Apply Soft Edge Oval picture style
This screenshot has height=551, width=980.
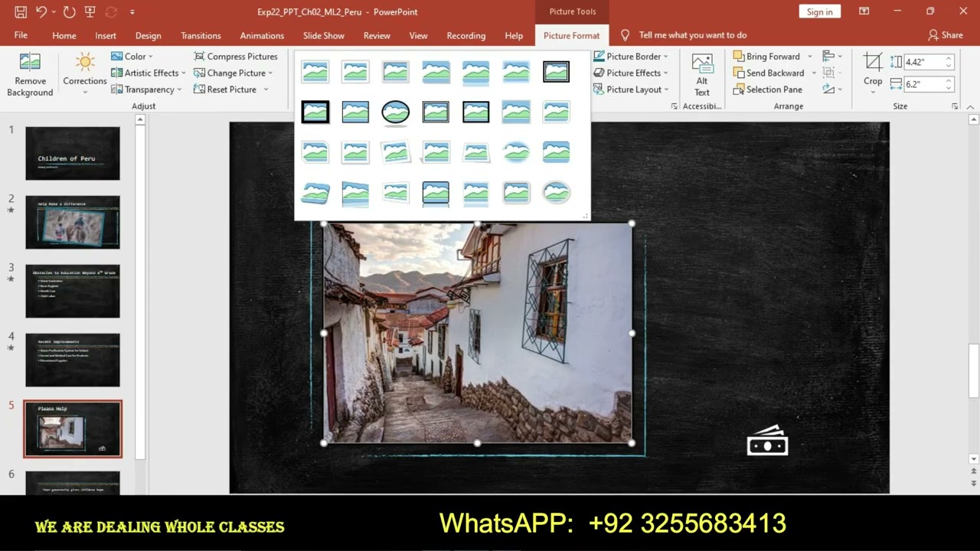(516, 152)
